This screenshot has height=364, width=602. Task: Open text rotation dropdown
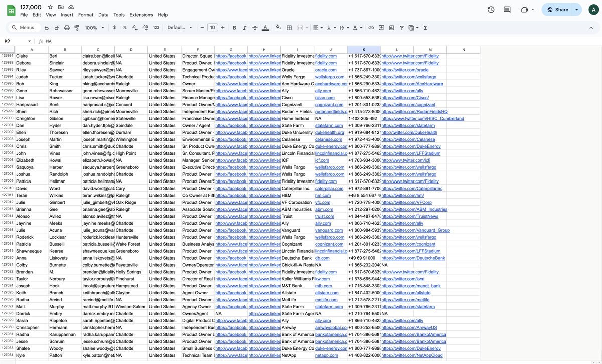pos(357,28)
